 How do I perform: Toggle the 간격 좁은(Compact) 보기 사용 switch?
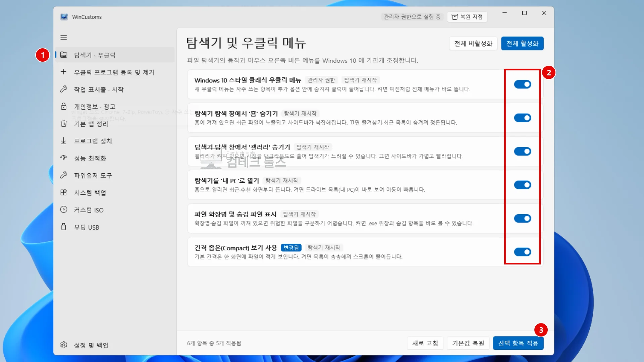(x=523, y=252)
